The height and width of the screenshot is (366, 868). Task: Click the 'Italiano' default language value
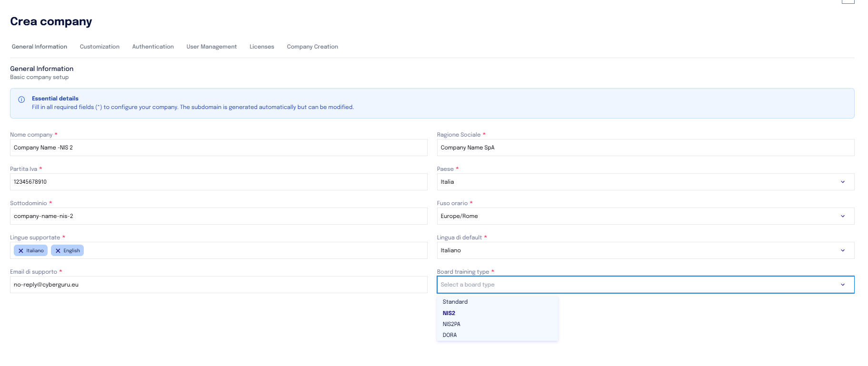(x=451, y=250)
